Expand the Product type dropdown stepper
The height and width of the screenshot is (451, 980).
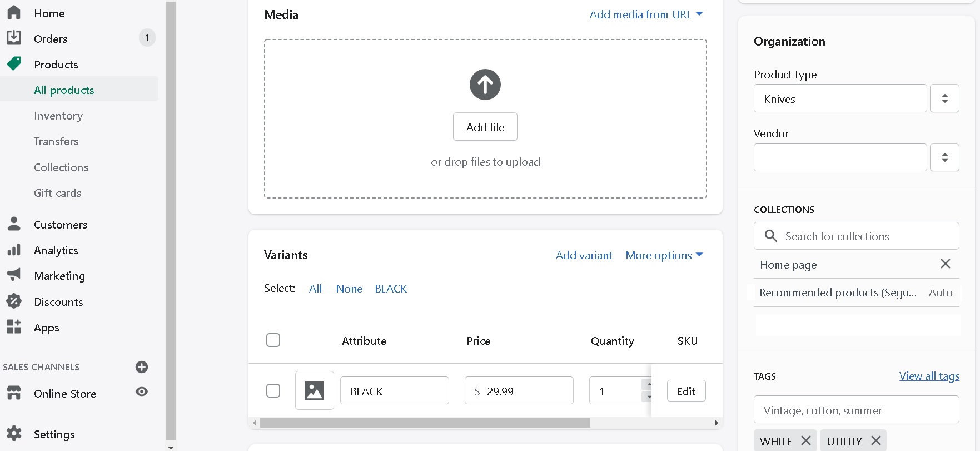[944, 98]
